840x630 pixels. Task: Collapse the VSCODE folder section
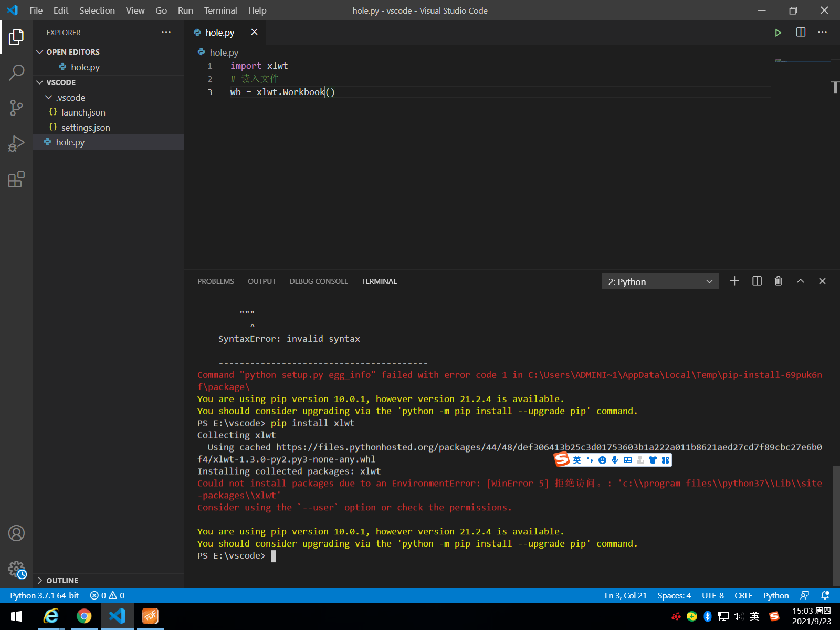coord(108,82)
